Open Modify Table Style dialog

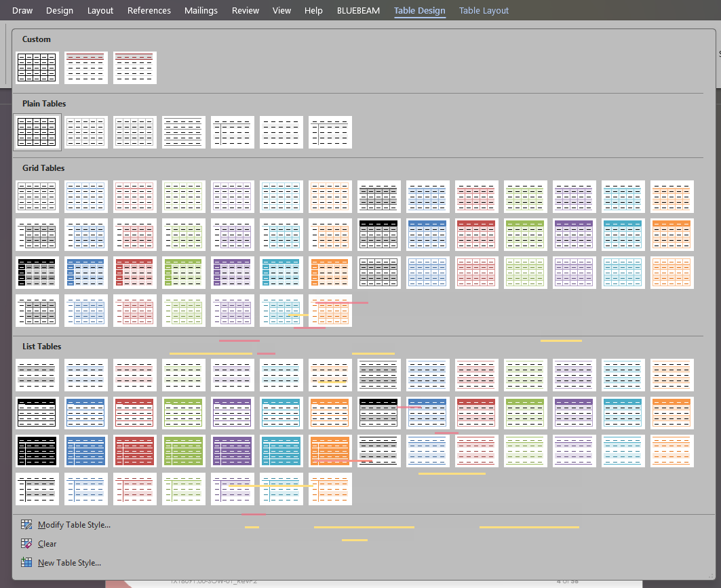[x=75, y=524]
